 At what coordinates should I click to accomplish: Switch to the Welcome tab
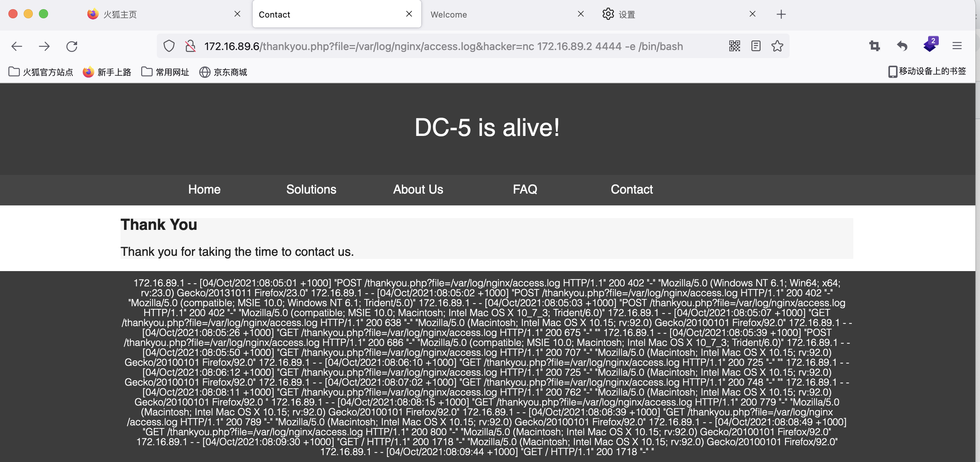pyautogui.click(x=496, y=15)
